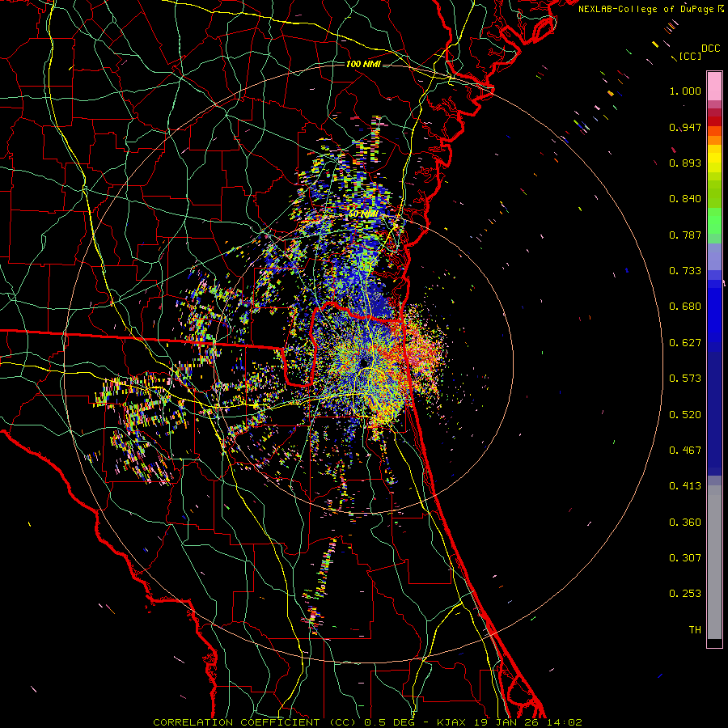Select the 0.947 legend value
Screen dimensions: 728x728
[685, 127]
